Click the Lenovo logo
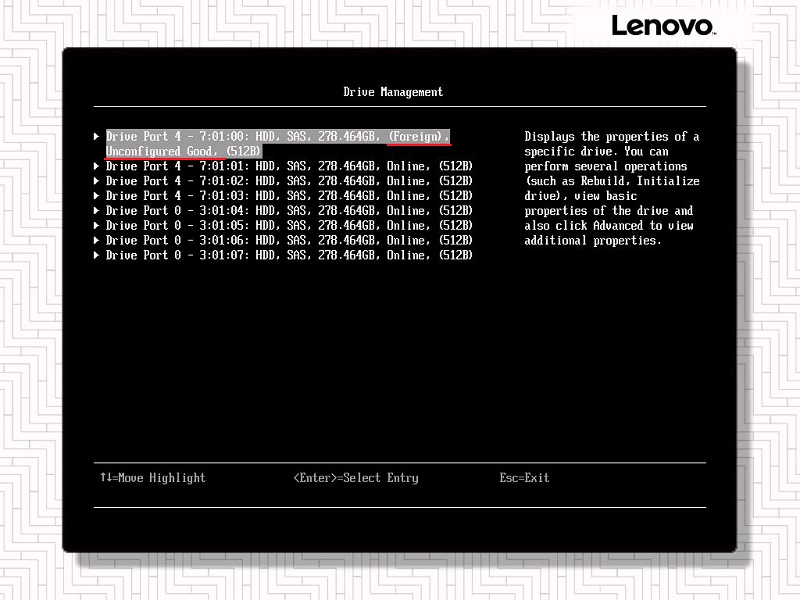Viewport: 800px width, 600px height. tap(662, 26)
